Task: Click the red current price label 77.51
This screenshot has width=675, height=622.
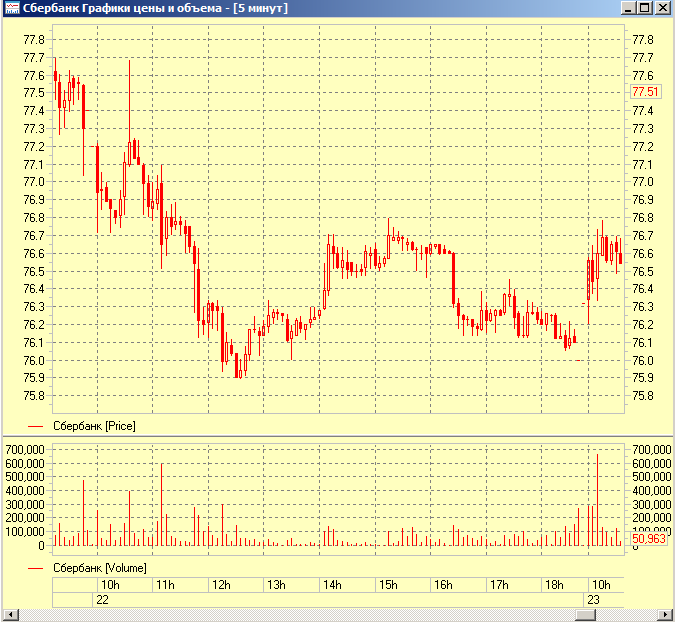Action: pyautogui.click(x=646, y=92)
